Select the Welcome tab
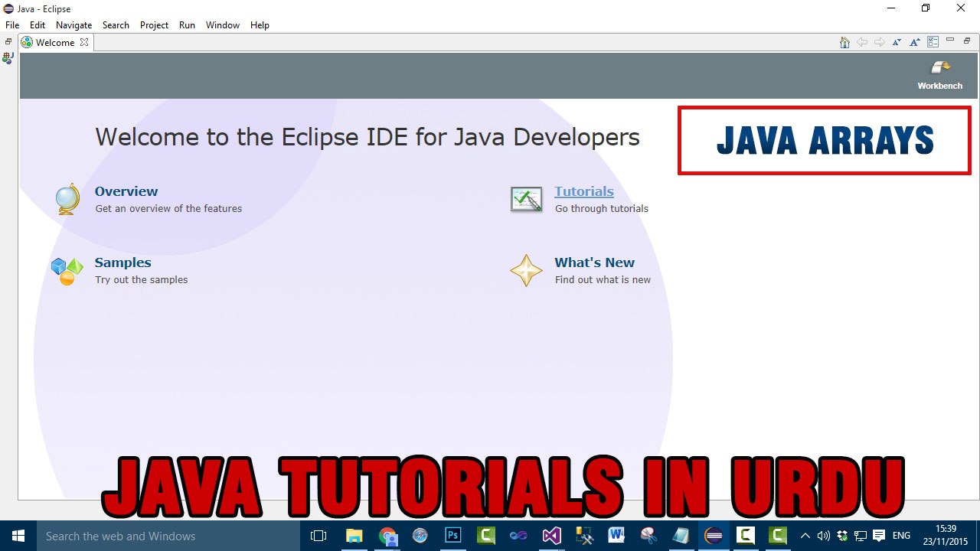 55,42
